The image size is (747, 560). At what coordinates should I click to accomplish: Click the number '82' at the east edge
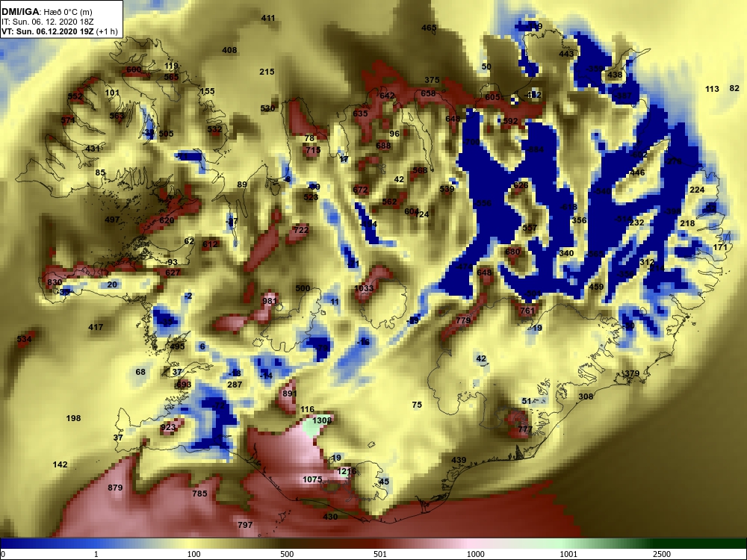click(x=734, y=88)
